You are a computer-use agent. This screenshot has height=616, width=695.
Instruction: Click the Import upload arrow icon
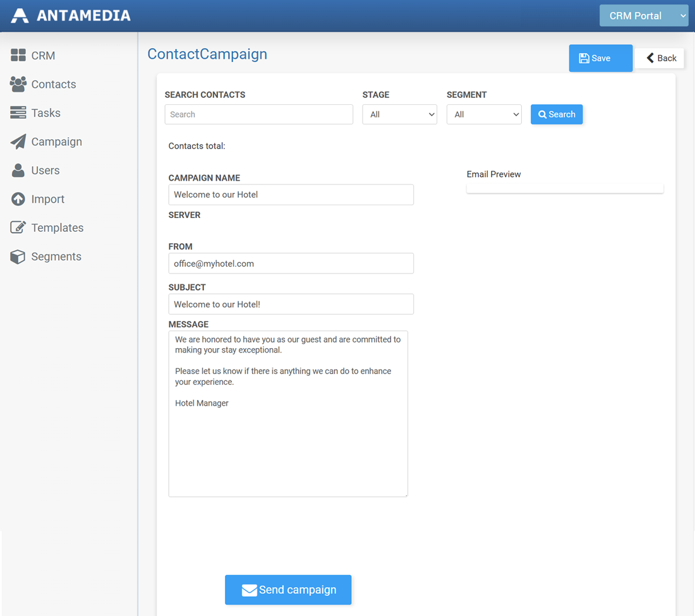tap(18, 199)
